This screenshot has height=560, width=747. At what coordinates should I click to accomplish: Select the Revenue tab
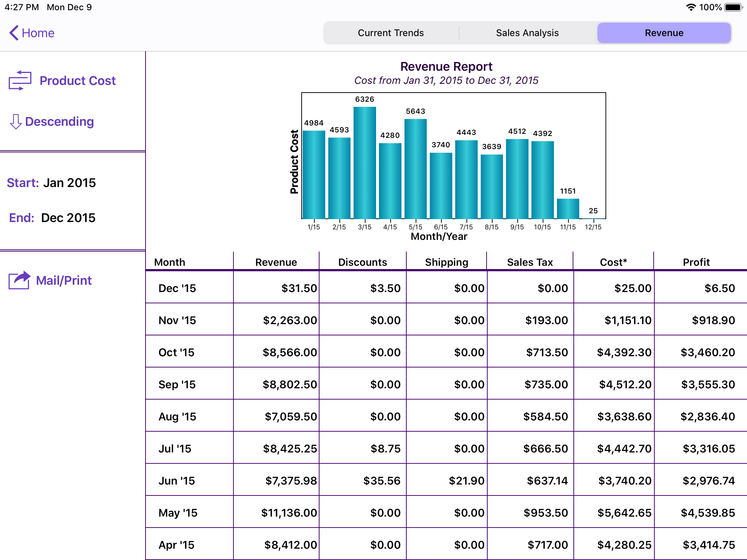coord(664,33)
